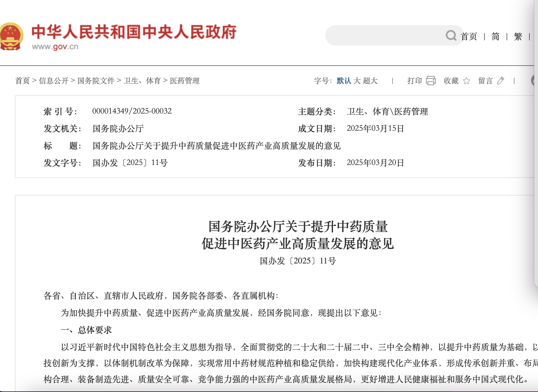The height and width of the screenshot is (392, 538).
Task: Select the 超大 font size option
Action: tap(370, 81)
